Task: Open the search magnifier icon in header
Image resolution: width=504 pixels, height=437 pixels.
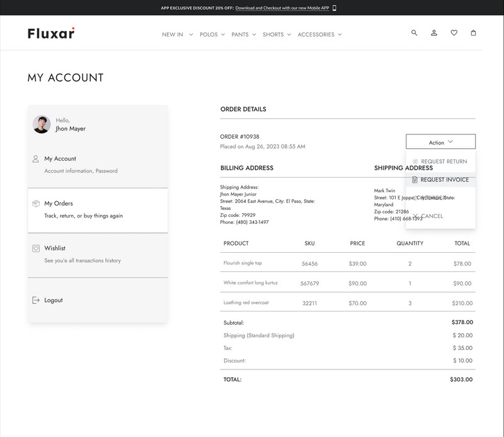Action: pos(414,33)
